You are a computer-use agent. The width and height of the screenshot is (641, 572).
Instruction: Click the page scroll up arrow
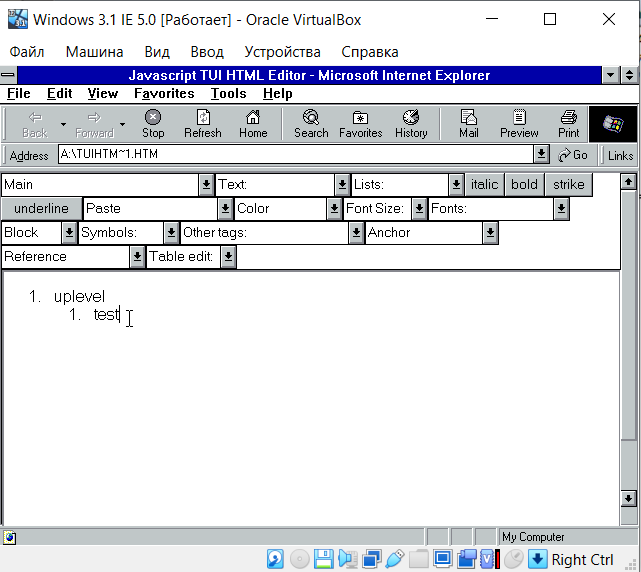[x=628, y=182]
